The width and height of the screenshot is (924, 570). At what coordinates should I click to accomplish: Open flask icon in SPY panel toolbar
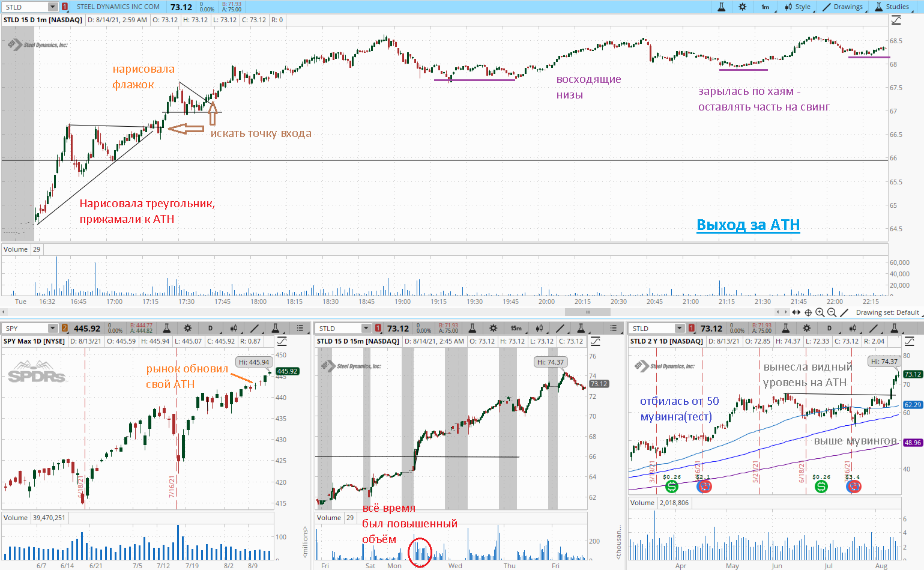167,328
